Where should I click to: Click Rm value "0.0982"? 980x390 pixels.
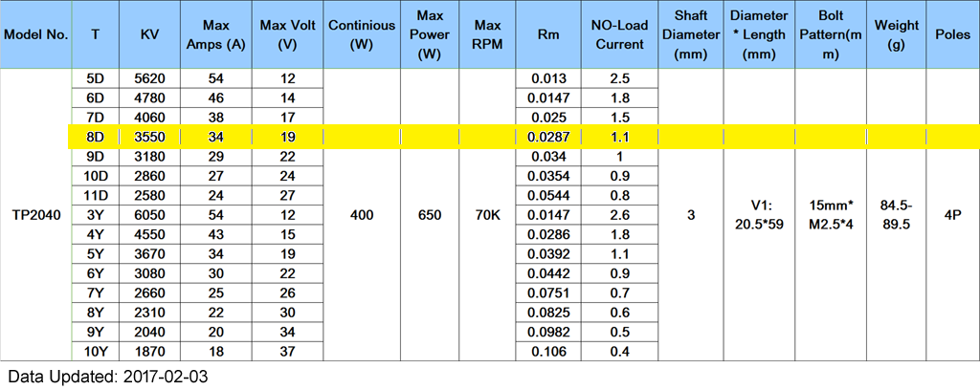(547, 332)
